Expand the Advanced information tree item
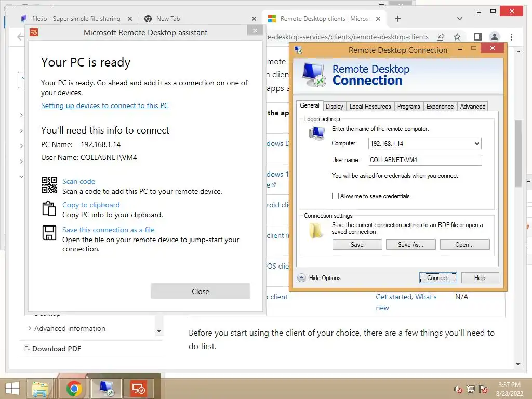532x399 pixels. pos(30,328)
